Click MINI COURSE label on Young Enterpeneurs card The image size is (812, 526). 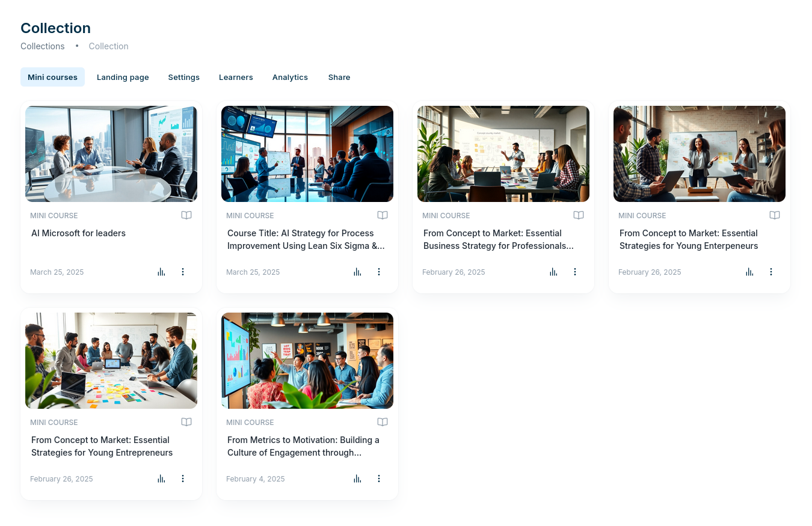point(642,216)
